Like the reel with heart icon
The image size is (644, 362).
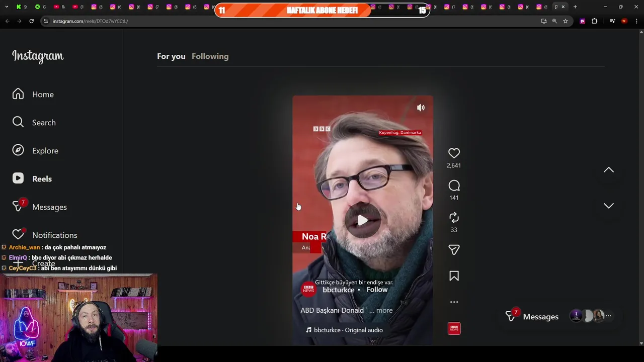coord(454,153)
